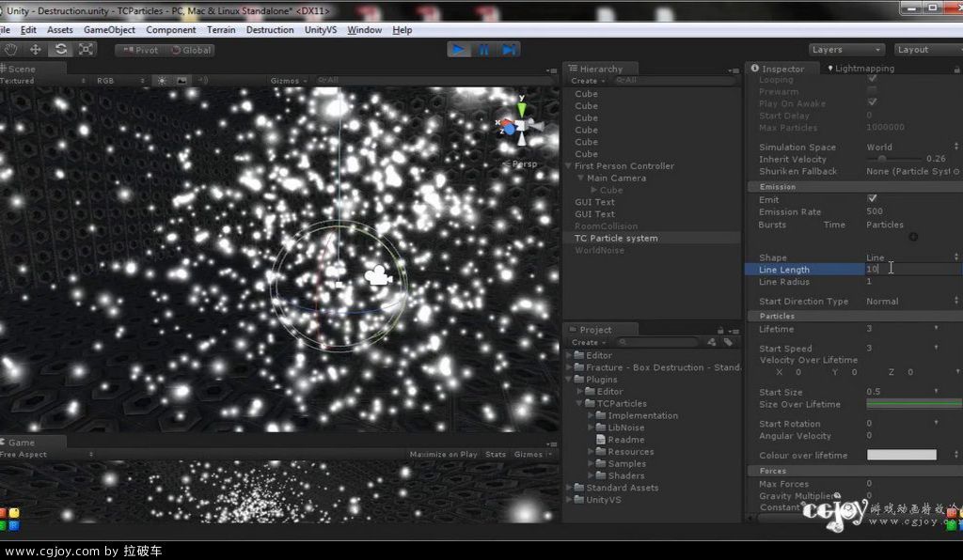Image resolution: width=963 pixels, height=560 pixels.
Task: Click the camera icon in scene view
Action: click(x=378, y=275)
